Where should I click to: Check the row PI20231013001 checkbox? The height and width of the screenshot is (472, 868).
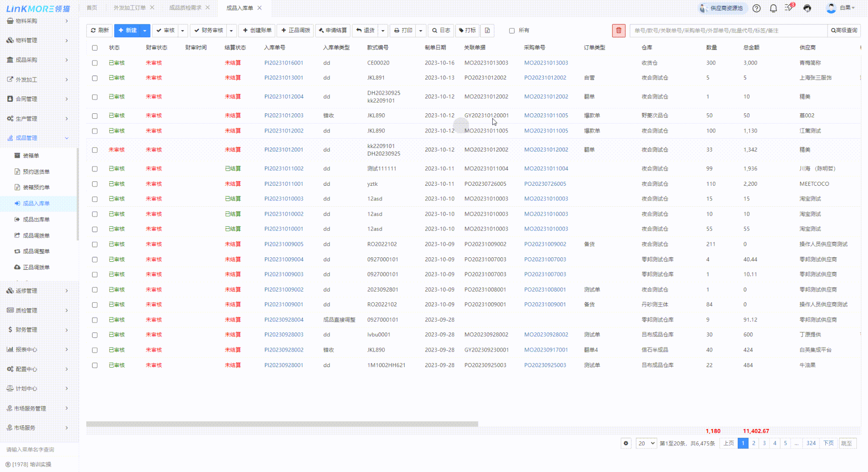(x=95, y=78)
